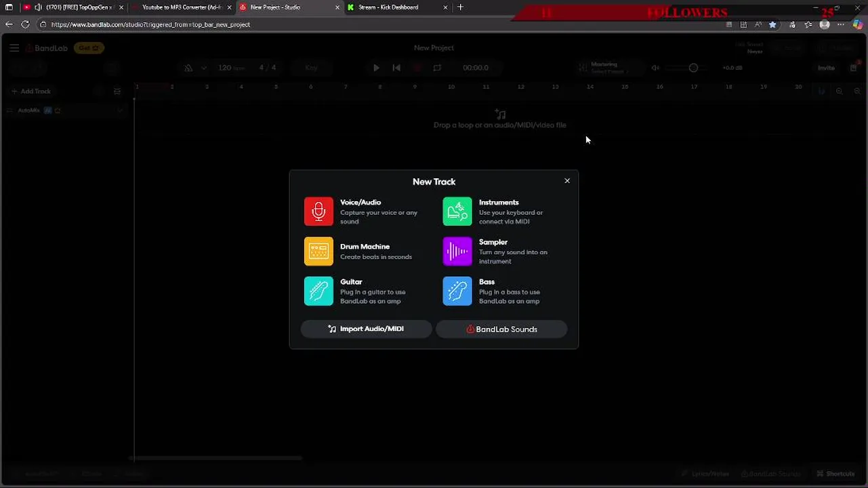Adjust the master volume slider knob

pos(693,68)
